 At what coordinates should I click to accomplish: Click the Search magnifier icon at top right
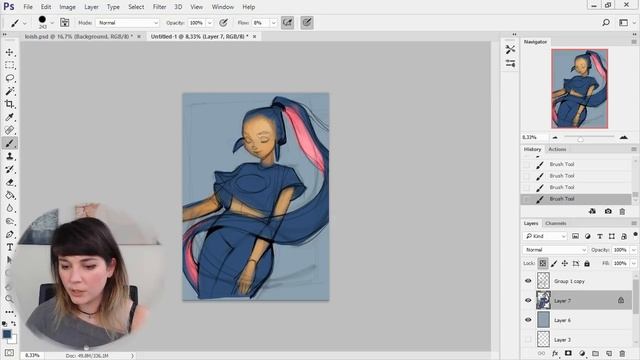(x=606, y=22)
